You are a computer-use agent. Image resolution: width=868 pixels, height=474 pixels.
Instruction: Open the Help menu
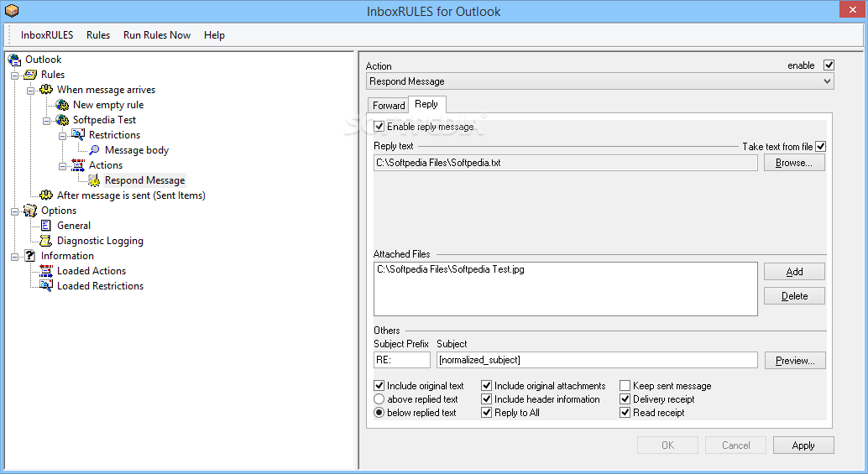214,35
